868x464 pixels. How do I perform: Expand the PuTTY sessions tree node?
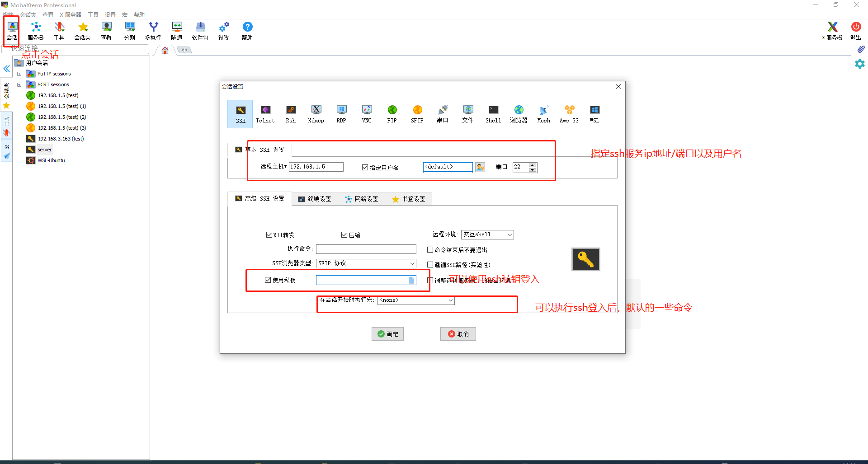click(x=19, y=74)
